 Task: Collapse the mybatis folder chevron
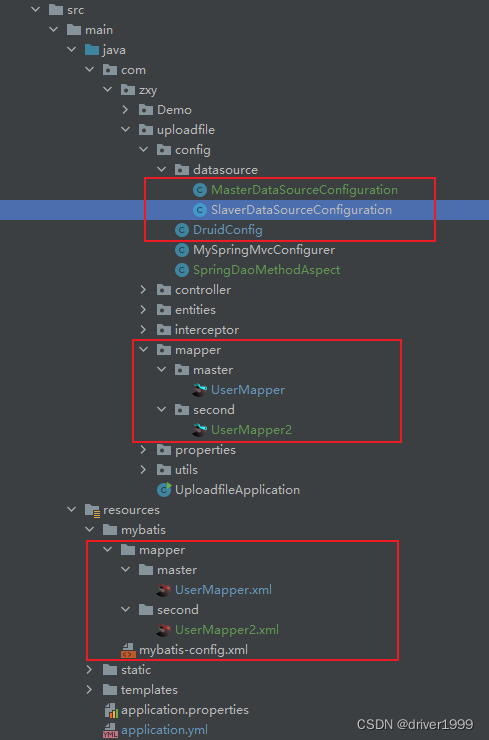[89, 530]
